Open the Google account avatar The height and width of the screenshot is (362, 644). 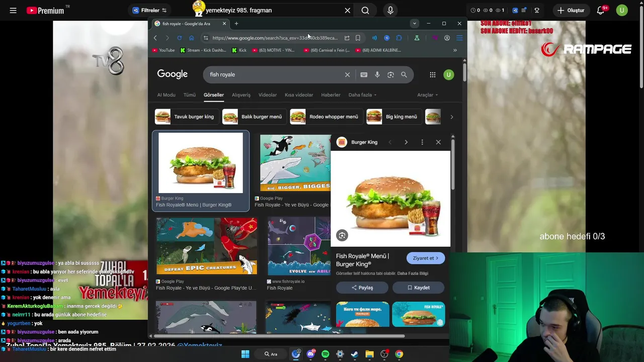pyautogui.click(x=448, y=74)
